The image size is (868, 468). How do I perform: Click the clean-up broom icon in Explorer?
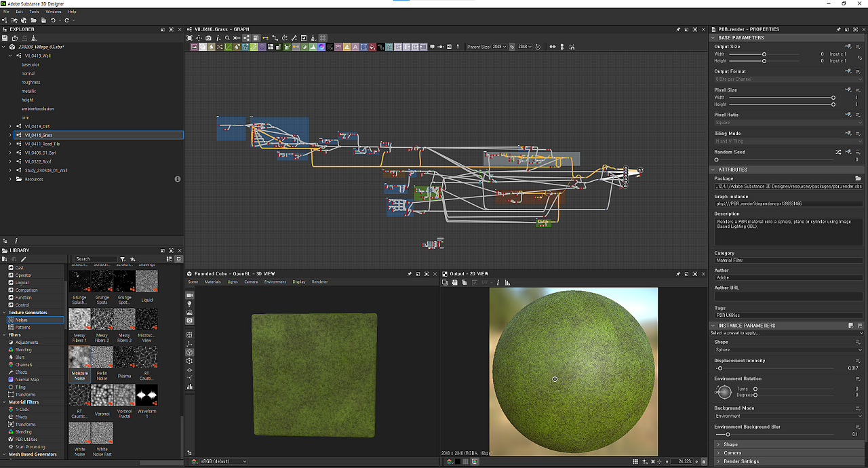tap(34, 38)
